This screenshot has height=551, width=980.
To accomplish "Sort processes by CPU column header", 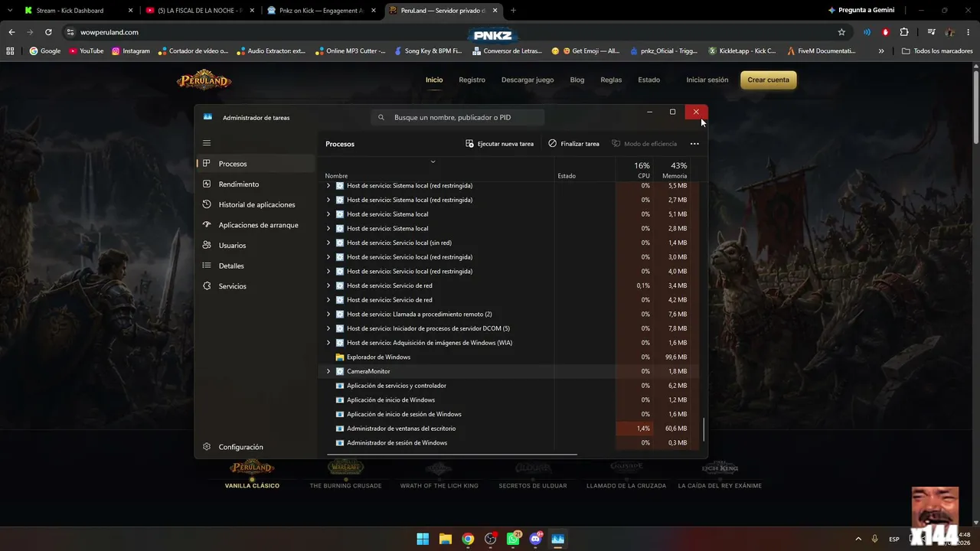I will tap(634, 170).
